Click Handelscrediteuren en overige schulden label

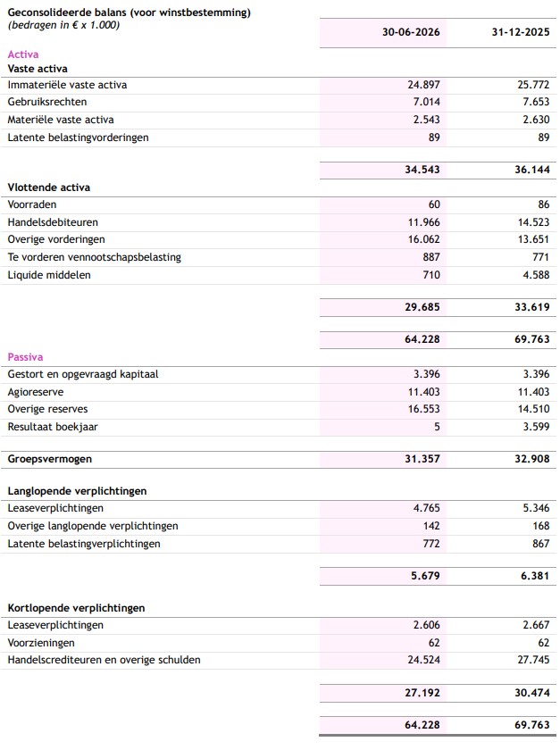click(104, 660)
